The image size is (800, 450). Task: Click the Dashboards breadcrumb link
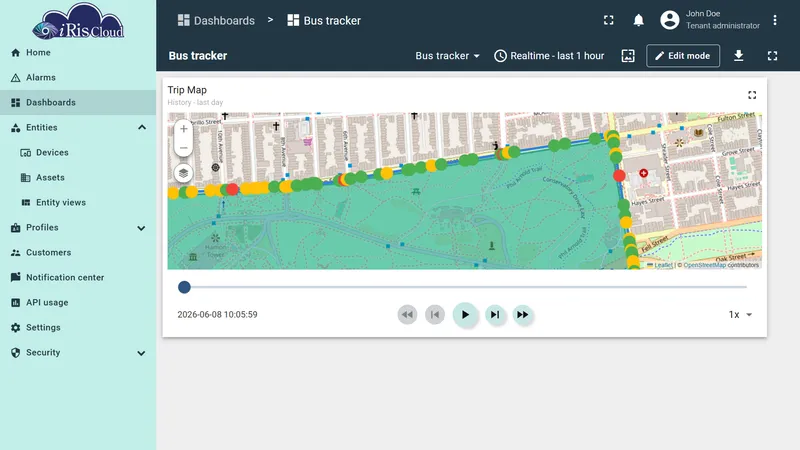tap(216, 20)
